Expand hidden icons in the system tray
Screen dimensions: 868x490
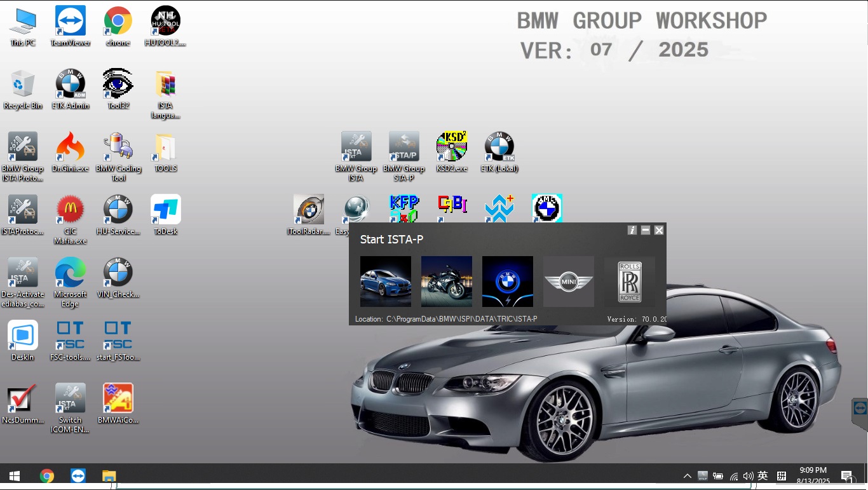(687, 475)
